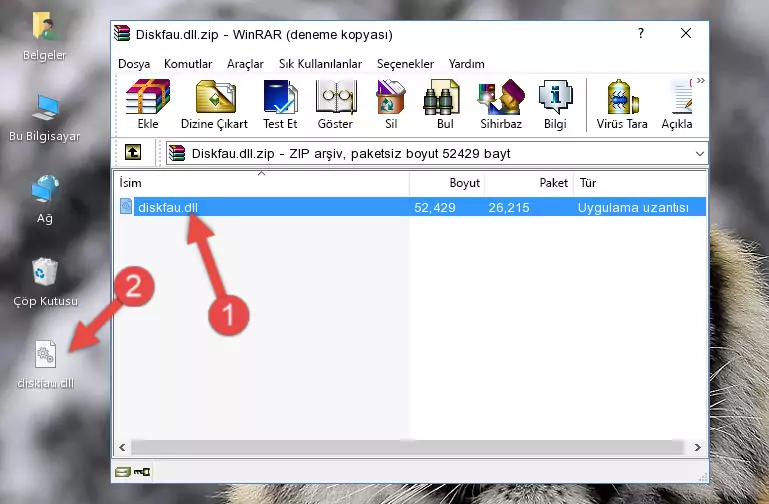Select the Bu Bilgisayar desktop icon
769x504 pixels.
click(45, 118)
